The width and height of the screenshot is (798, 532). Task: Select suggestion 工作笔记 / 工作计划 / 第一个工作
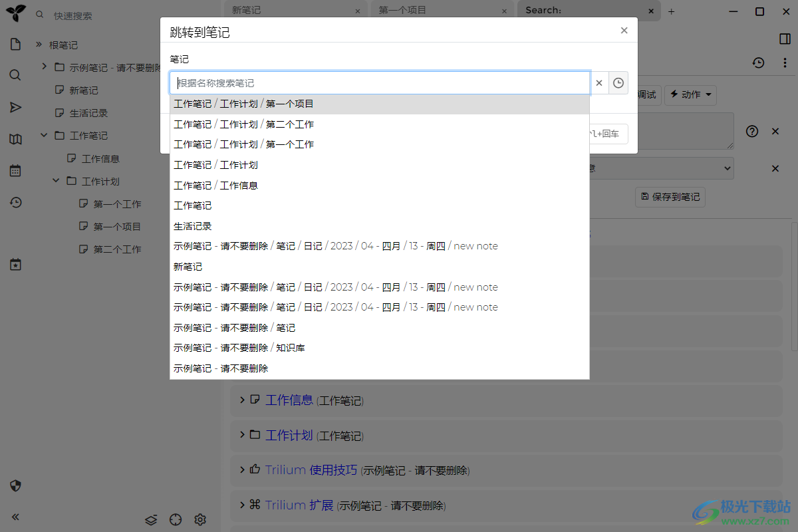(x=380, y=144)
